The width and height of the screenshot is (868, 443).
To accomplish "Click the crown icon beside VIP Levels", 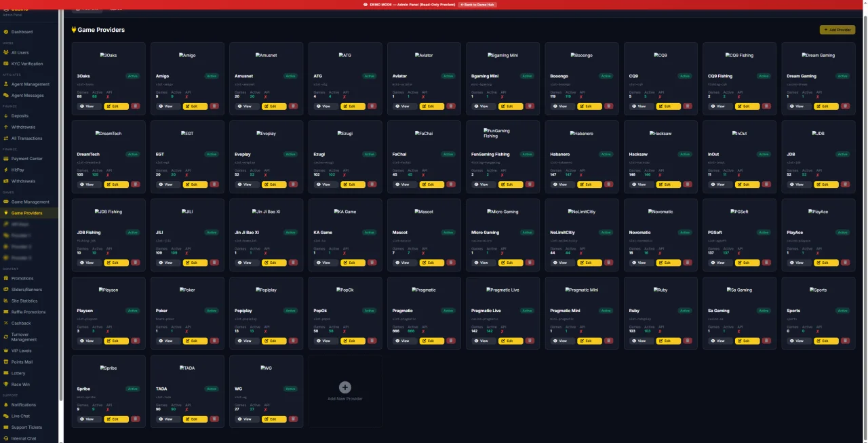I will click(x=6, y=351).
